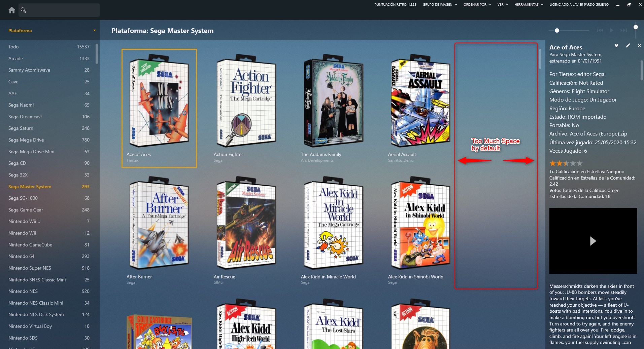Open Sega CD platform
This screenshot has height=349, width=644.
tap(49, 163)
